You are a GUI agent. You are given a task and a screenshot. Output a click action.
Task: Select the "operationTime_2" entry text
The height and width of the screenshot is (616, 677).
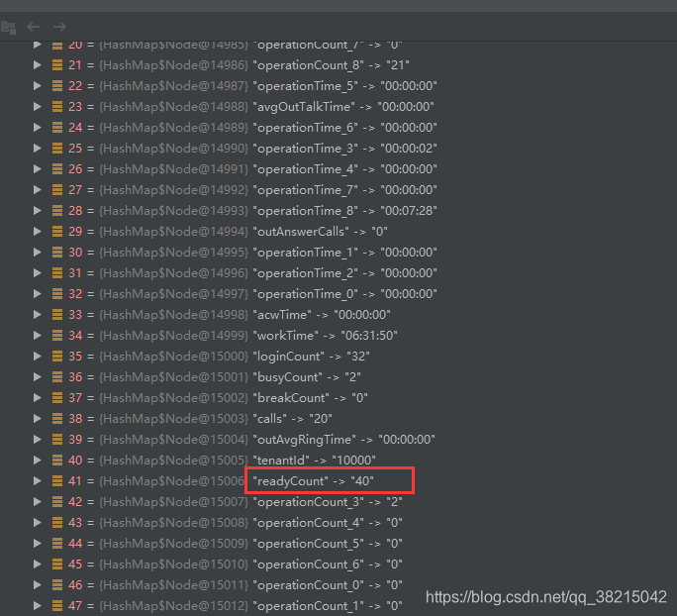point(345,273)
